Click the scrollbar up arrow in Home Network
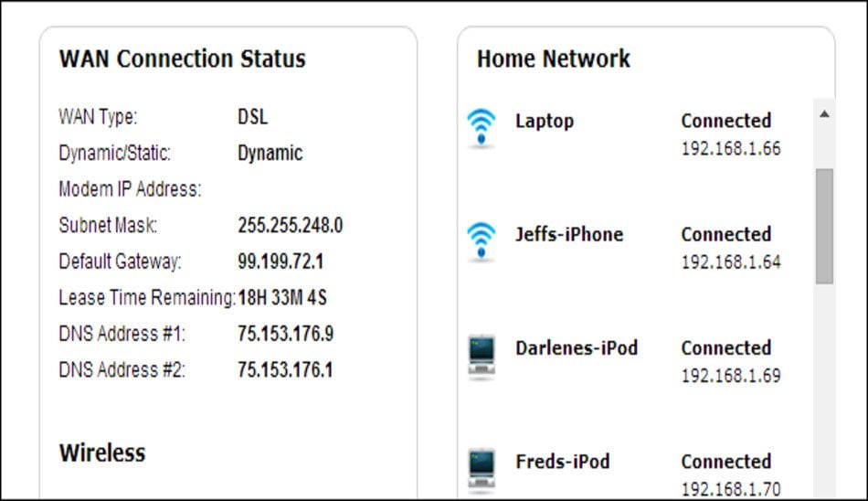The width and height of the screenshot is (868, 501). pyautogui.click(x=824, y=114)
